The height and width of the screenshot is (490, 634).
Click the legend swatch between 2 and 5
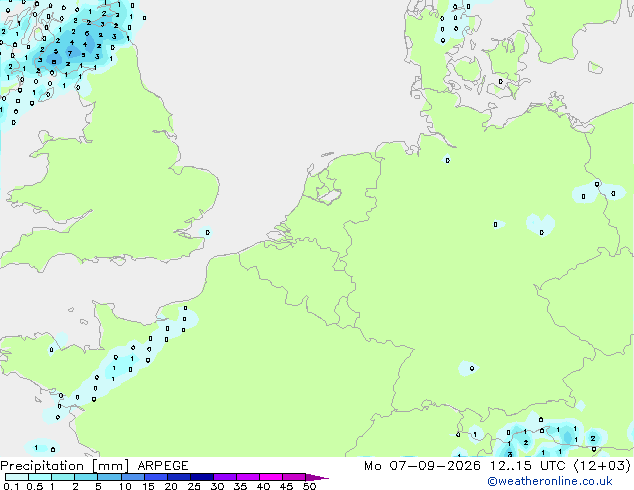coord(86,477)
